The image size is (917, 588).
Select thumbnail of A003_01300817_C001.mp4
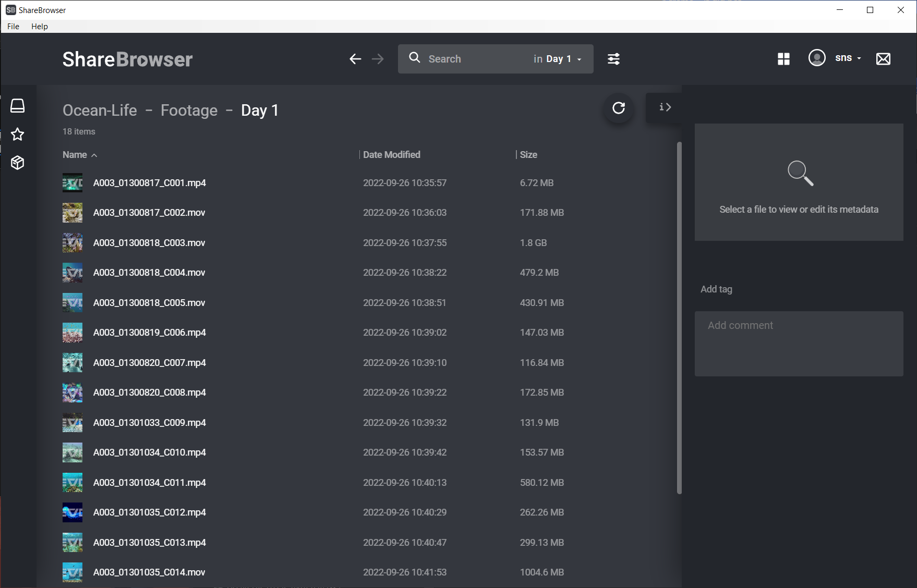click(x=73, y=183)
